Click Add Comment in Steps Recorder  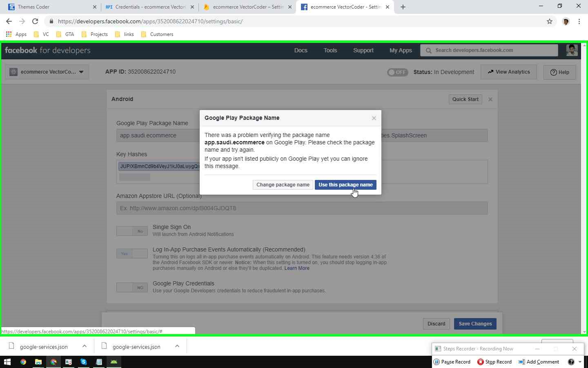[539, 362]
